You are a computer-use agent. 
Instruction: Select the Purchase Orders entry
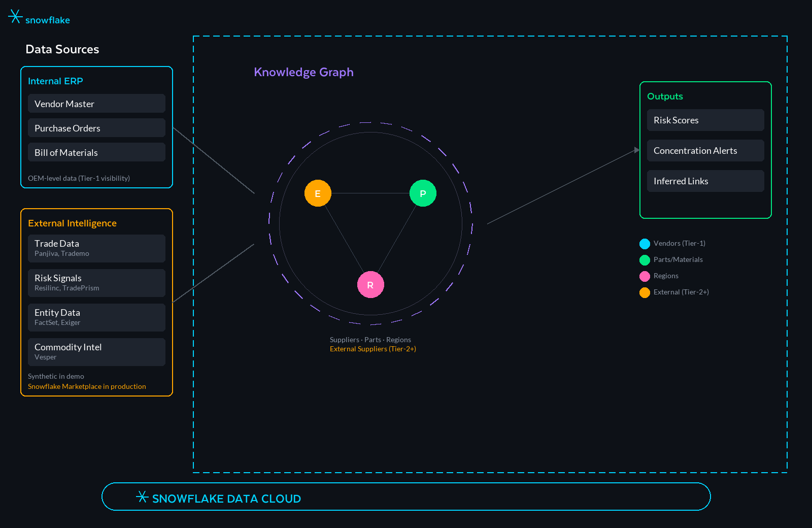[96, 128]
